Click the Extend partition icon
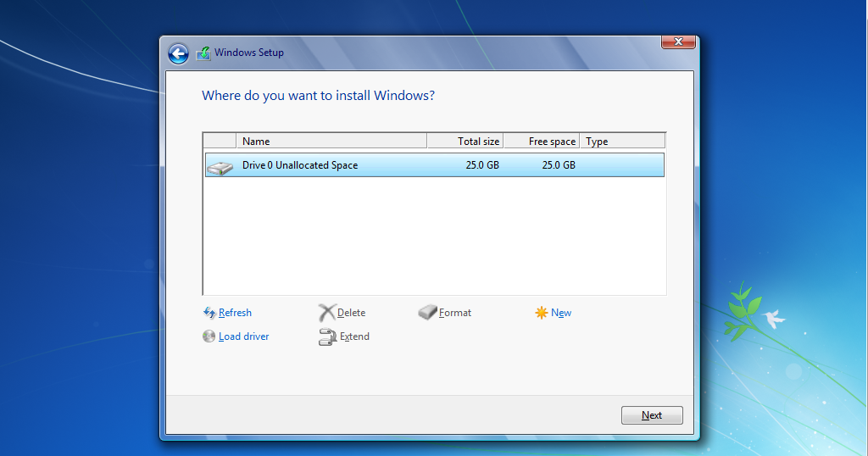The width and height of the screenshot is (868, 456). pos(327,337)
